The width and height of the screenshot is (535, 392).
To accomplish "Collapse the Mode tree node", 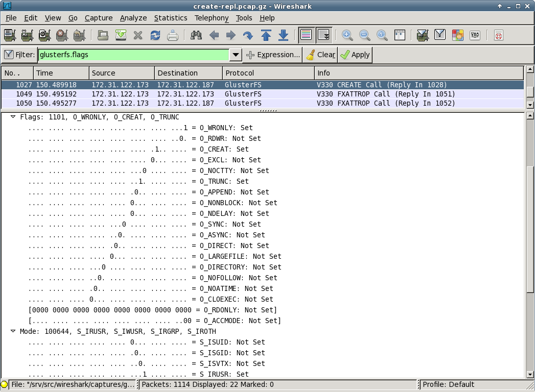I will pyautogui.click(x=13, y=331).
